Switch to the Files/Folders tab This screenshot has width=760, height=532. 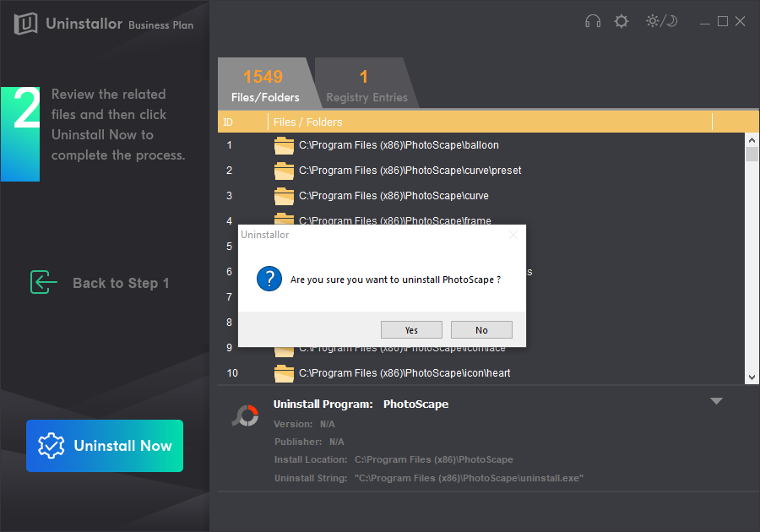(265, 83)
